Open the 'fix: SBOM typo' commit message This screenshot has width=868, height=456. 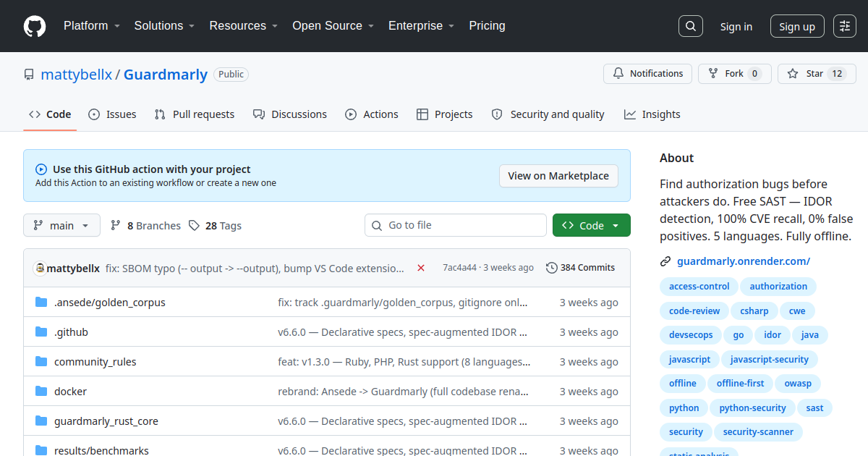(255, 268)
